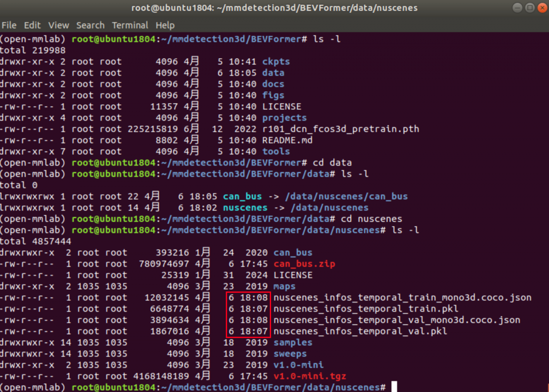The height and width of the screenshot is (392, 549).
Task: Click the README.md filename
Action: [x=287, y=140]
